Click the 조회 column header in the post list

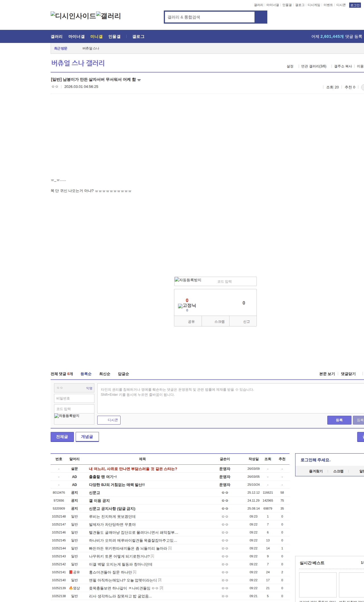click(x=268, y=459)
